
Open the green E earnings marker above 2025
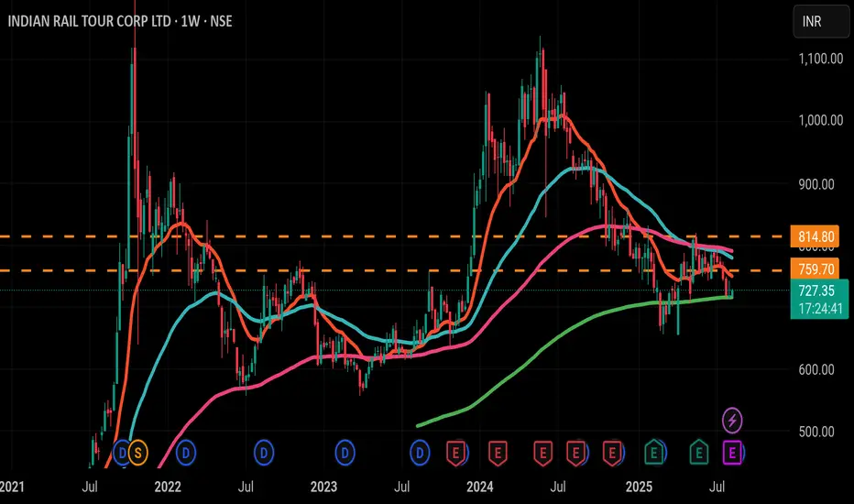pyautogui.click(x=654, y=453)
